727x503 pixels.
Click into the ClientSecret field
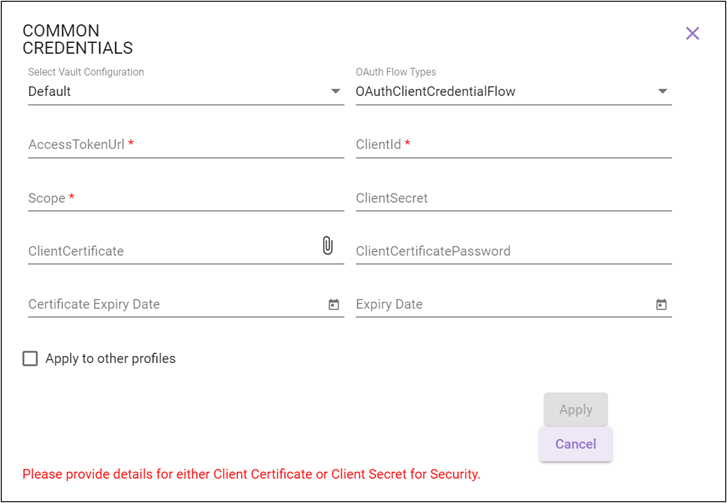click(x=514, y=198)
